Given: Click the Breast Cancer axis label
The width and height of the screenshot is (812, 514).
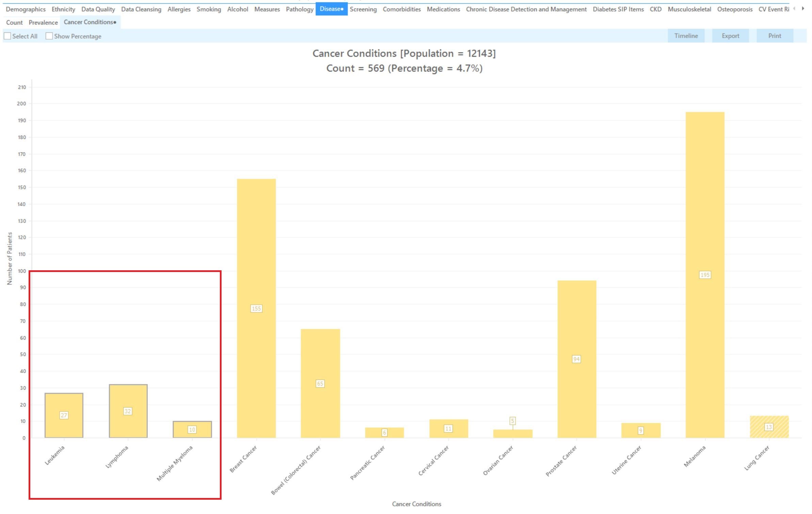Looking at the screenshot, I should [243, 459].
